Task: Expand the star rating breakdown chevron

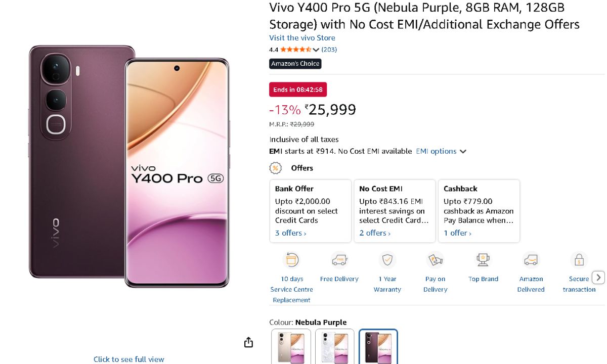Action: point(316,50)
